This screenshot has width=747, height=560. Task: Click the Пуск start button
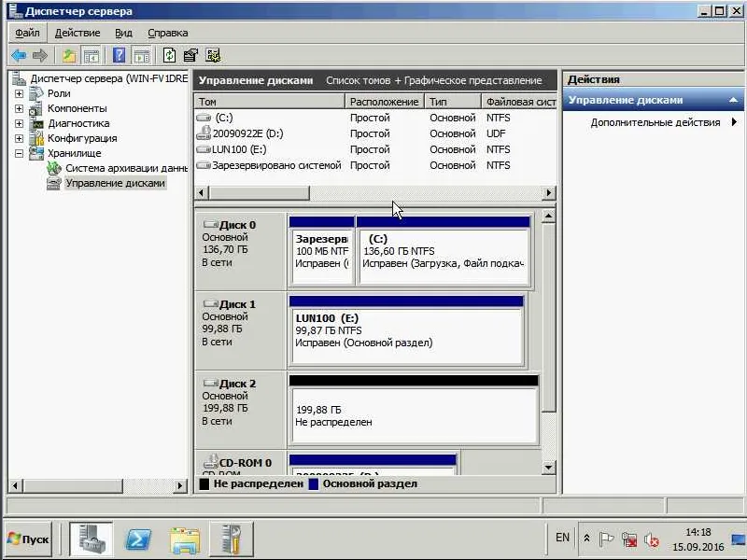point(29,539)
